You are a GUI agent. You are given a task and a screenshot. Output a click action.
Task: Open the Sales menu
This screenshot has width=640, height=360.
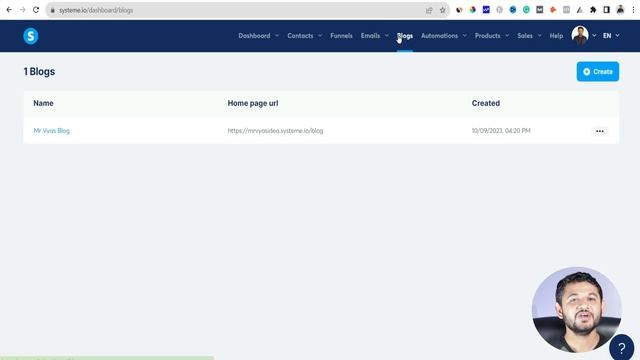pos(525,36)
